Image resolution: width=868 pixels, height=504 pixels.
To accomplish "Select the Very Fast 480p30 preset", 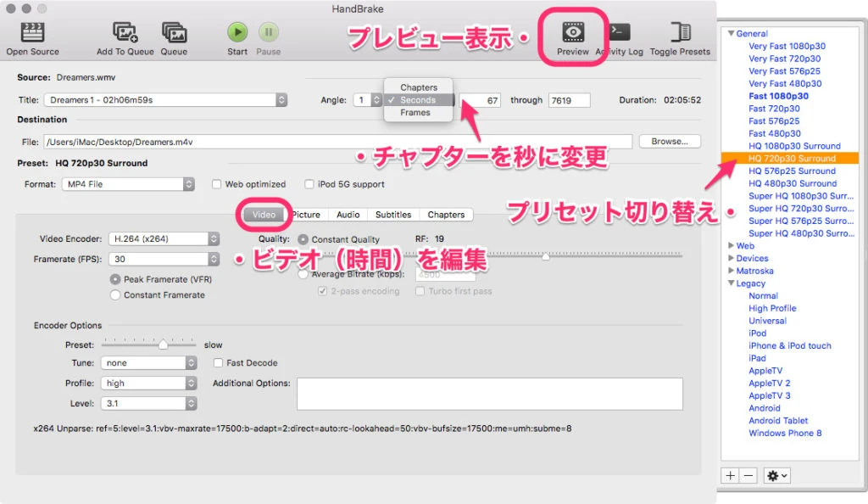I will 785,84.
